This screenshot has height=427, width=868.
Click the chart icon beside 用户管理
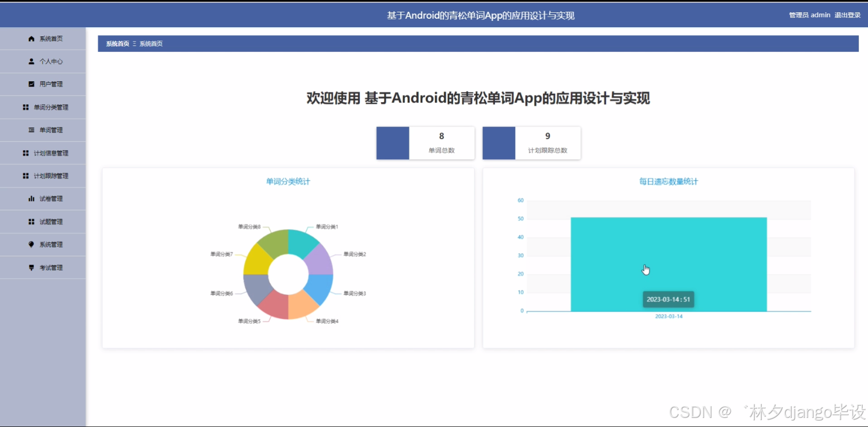click(31, 84)
